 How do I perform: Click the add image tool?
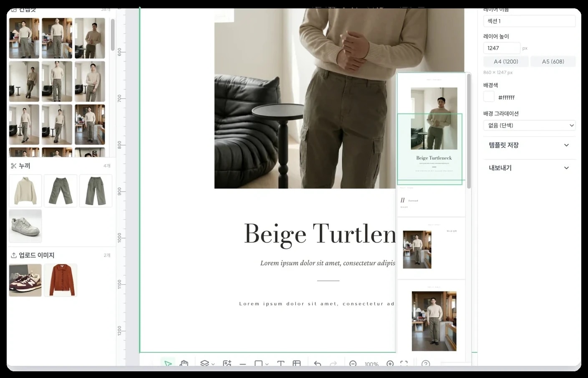pyautogui.click(x=227, y=364)
